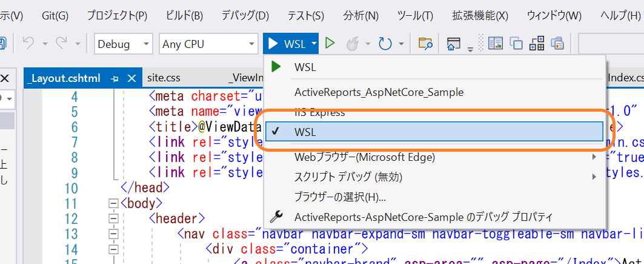Switch to the _Layout.cshtml tab

[x=64, y=78]
